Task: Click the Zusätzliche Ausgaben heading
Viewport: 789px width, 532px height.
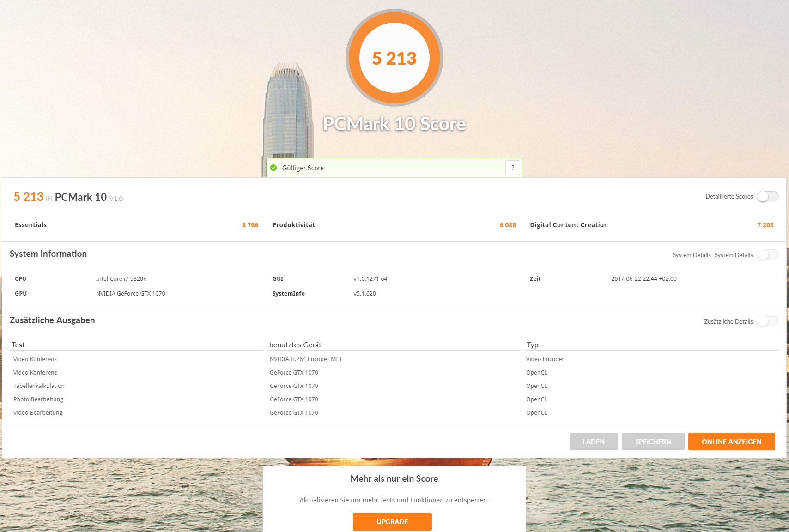Action: [x=52, y=320]
